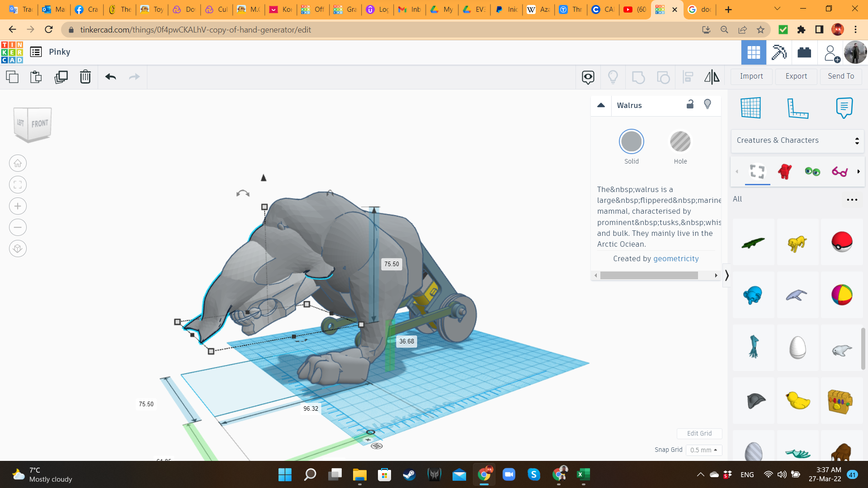Image resolution: width=868 pixels, height=488 pixels.
Task: Select the Ruler tool icon
Action: (797, 108)
